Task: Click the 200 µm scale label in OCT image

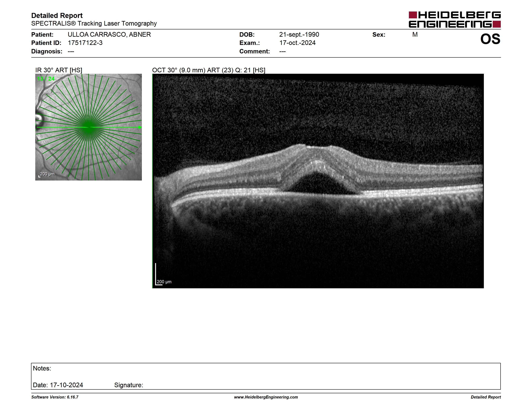Action: click(164, 282)
